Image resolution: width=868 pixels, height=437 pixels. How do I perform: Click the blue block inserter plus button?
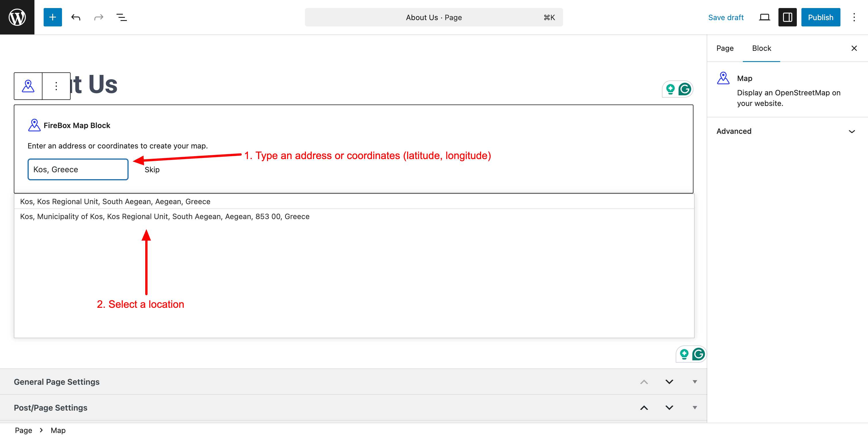53,17
